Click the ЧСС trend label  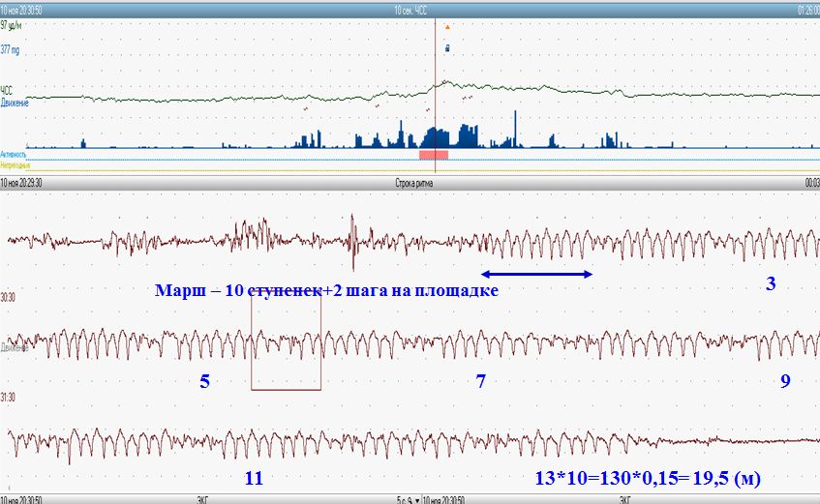click(x=6, y=91)
